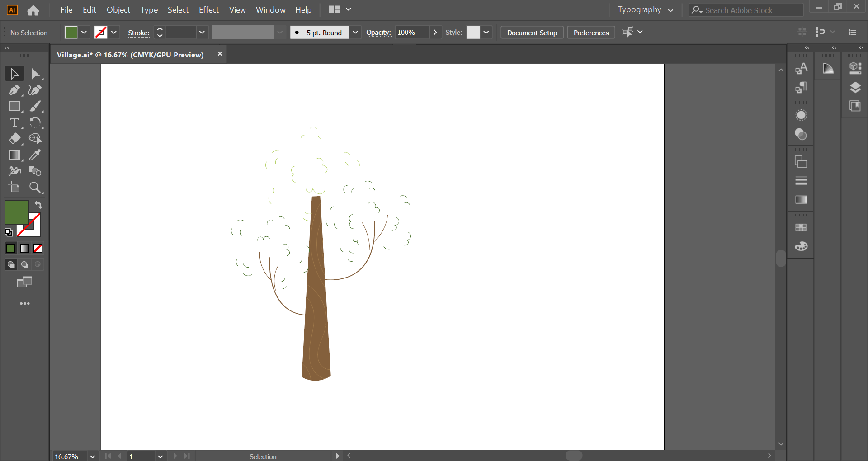Open Typography workspace switcher
Image resolution: width=868 pixels, height=461 pixels.
tap(646, 10)
